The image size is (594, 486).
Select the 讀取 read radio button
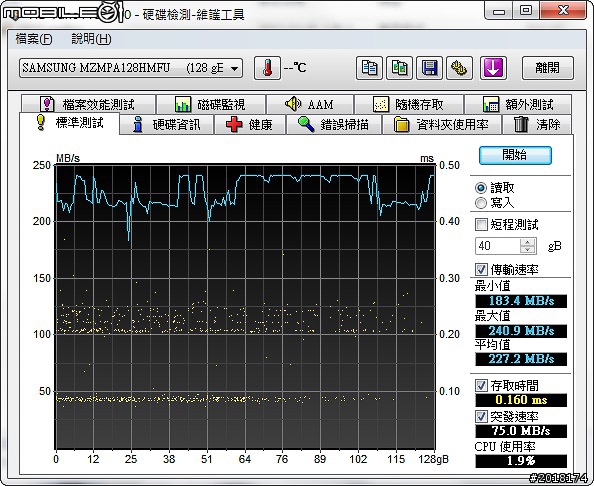[x=481, y=188]
